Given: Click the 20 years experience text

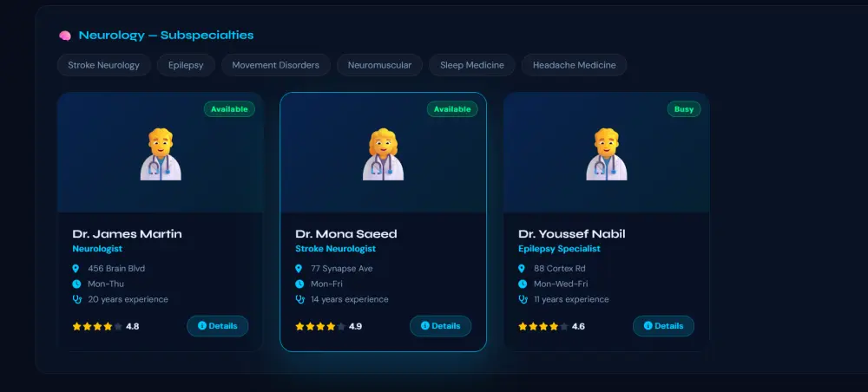Looking at the screenshot, I should (x=128, y=300).
